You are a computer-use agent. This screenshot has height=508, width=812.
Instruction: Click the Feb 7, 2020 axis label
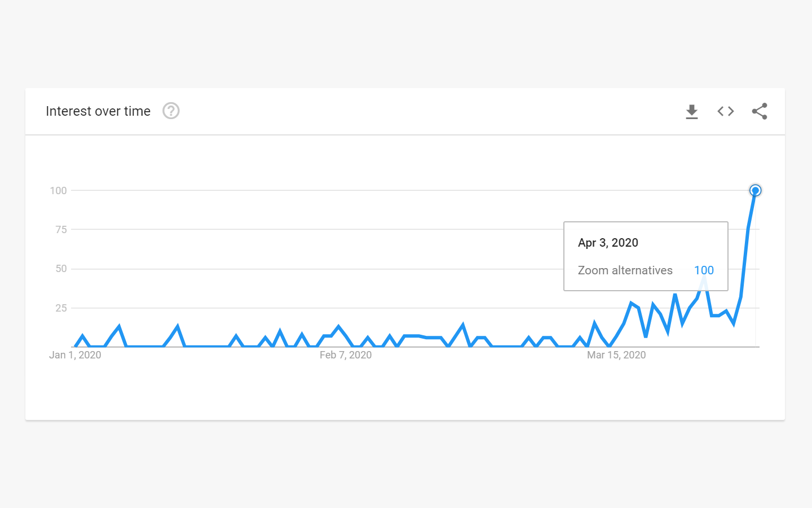tap(346, 355)
